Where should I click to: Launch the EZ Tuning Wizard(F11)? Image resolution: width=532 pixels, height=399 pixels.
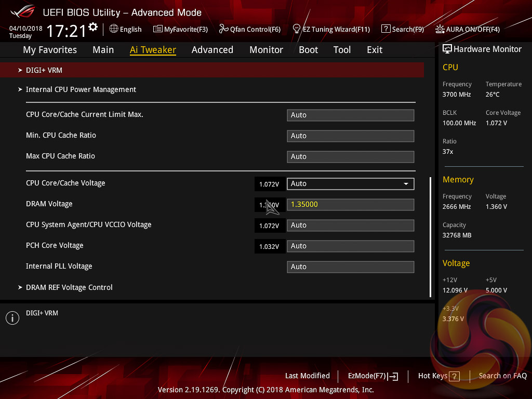331,29
